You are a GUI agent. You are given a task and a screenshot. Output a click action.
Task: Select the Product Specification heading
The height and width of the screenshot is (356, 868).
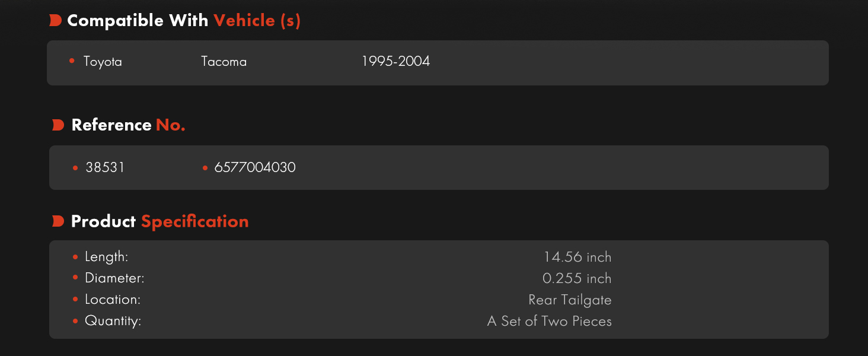click(159, 222)
